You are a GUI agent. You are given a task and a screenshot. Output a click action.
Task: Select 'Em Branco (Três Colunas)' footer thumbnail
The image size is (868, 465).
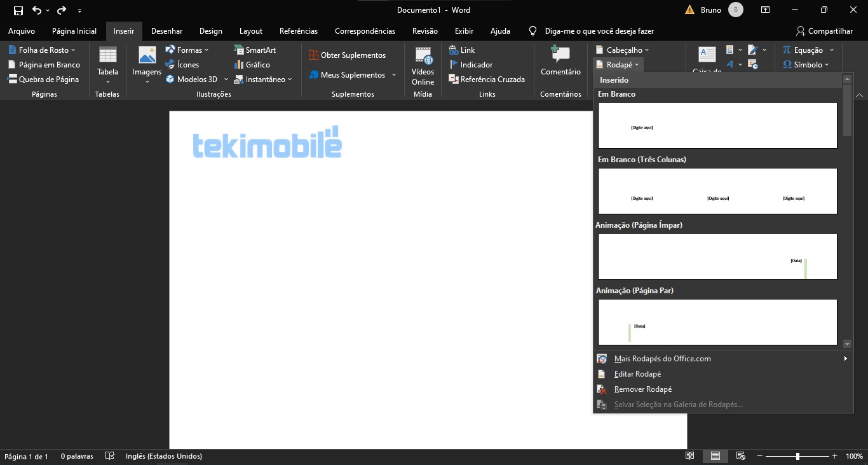click(717, 191)
